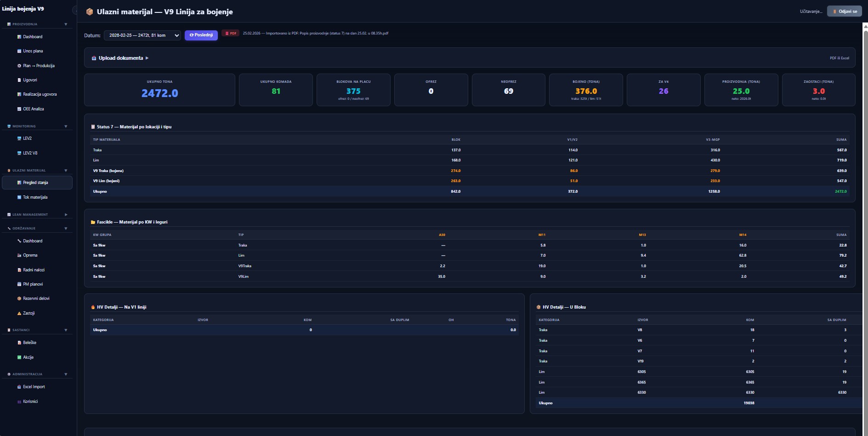Click the LEV2 monitoring icon
Viewport: 868px width, 436px height.
coord(19,138)
